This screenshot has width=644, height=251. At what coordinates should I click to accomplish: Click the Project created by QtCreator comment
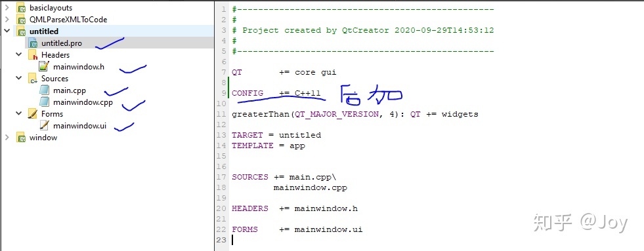(362, 30)
